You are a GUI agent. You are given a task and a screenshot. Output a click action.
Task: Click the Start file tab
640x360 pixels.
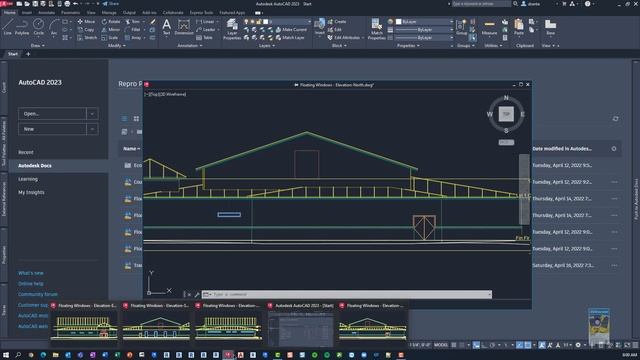[13, 54]
